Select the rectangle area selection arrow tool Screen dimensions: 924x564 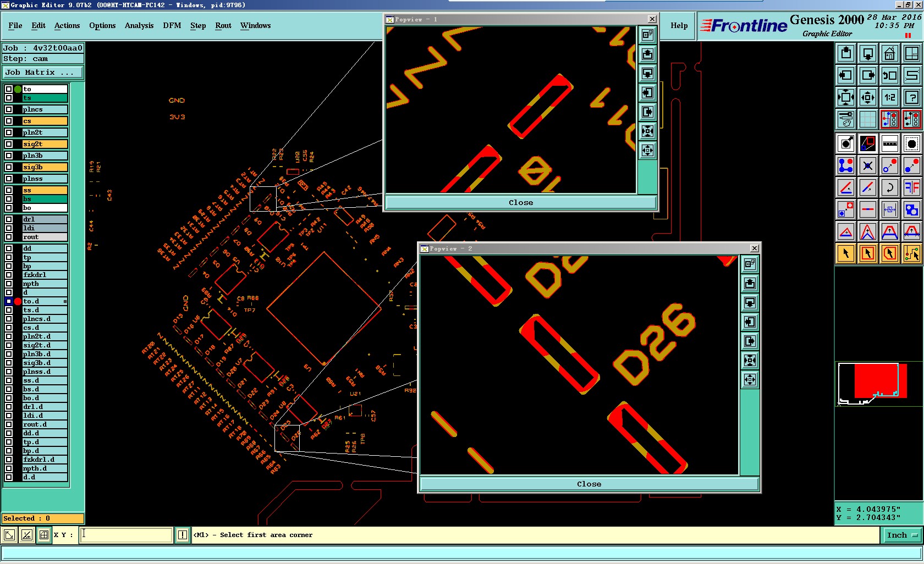coord(868,253)
